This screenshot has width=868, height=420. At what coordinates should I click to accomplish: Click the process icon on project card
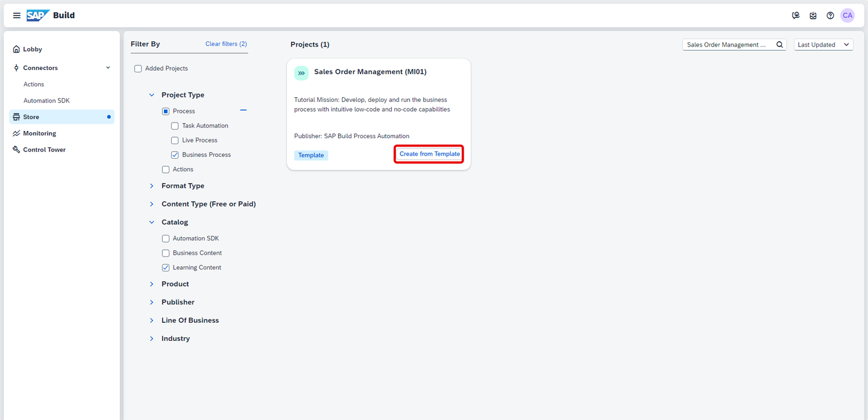301,73
